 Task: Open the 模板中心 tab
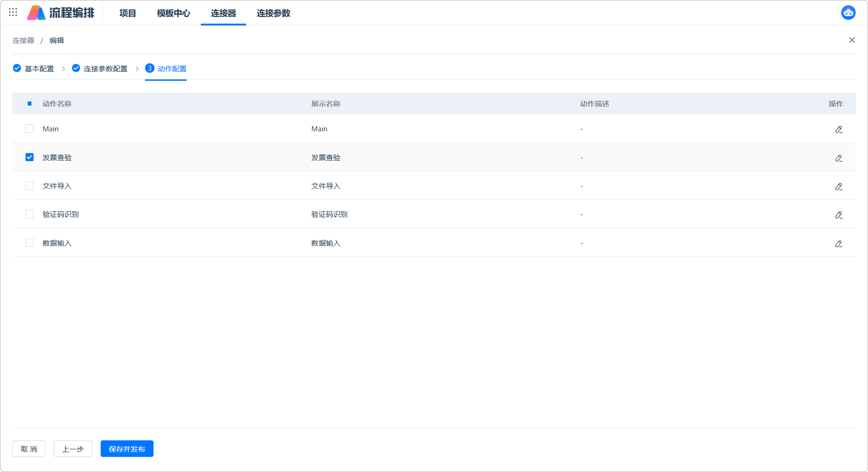point(173,13)
